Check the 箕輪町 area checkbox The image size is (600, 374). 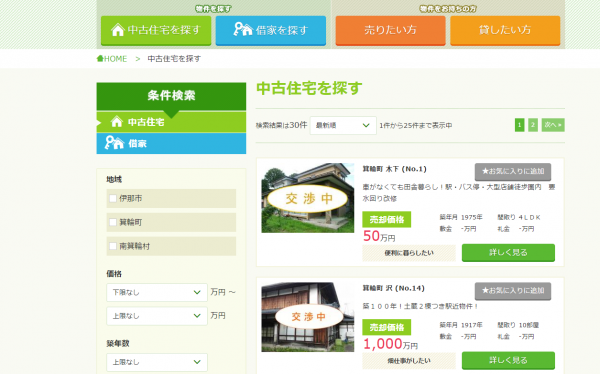coord(113,222)
